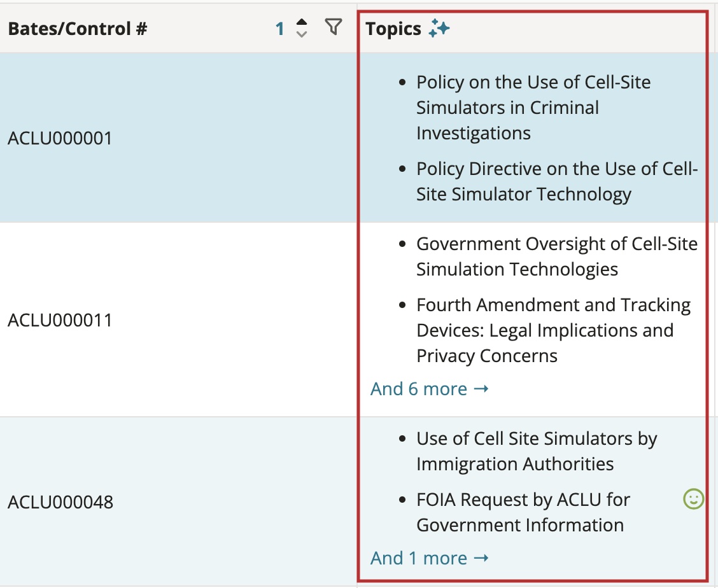The height and width of the screenshot is (588, 718).
Task: Click topic 'Fourth Amendment and Tracking Devices'
Action: coord(553,330)
